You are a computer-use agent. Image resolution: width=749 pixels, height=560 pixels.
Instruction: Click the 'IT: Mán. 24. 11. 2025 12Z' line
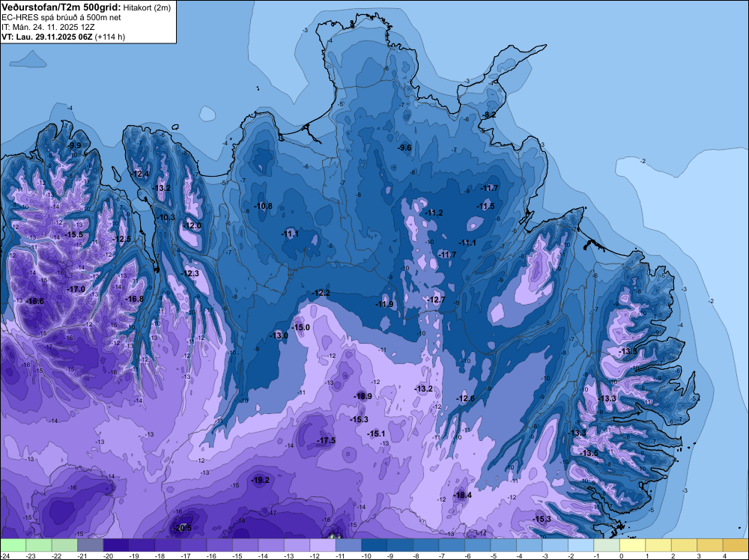(x=48, y=27)
